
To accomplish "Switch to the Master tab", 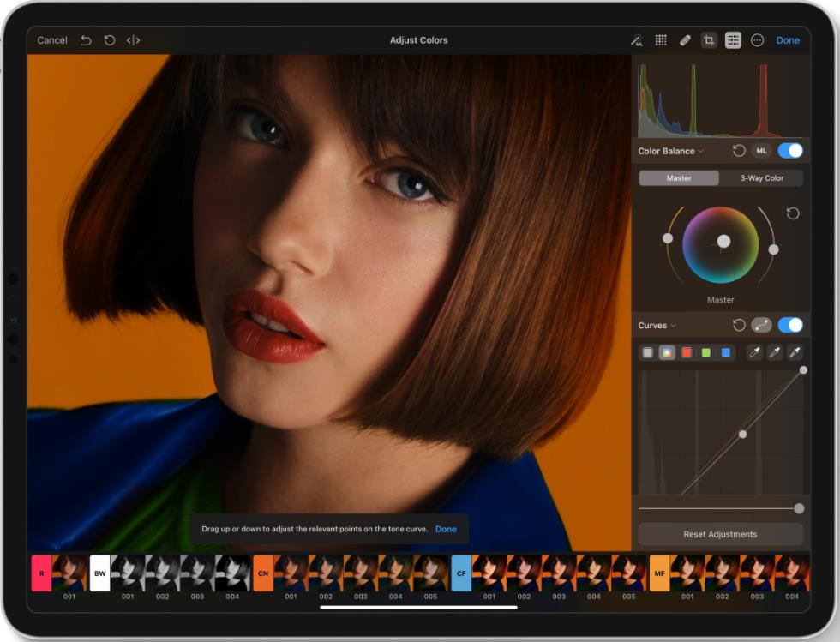I will click(679, 178).
